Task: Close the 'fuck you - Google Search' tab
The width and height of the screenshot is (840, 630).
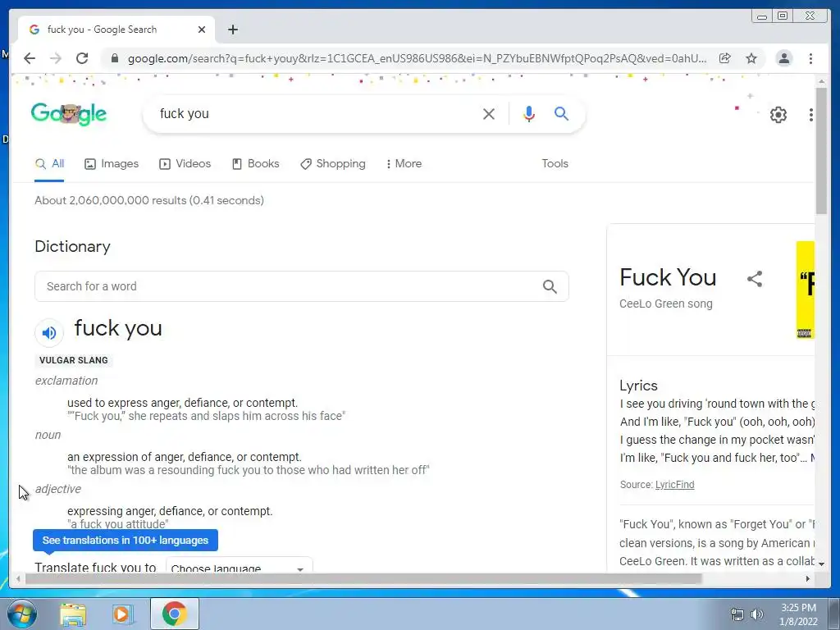Action: click(202, 30)
